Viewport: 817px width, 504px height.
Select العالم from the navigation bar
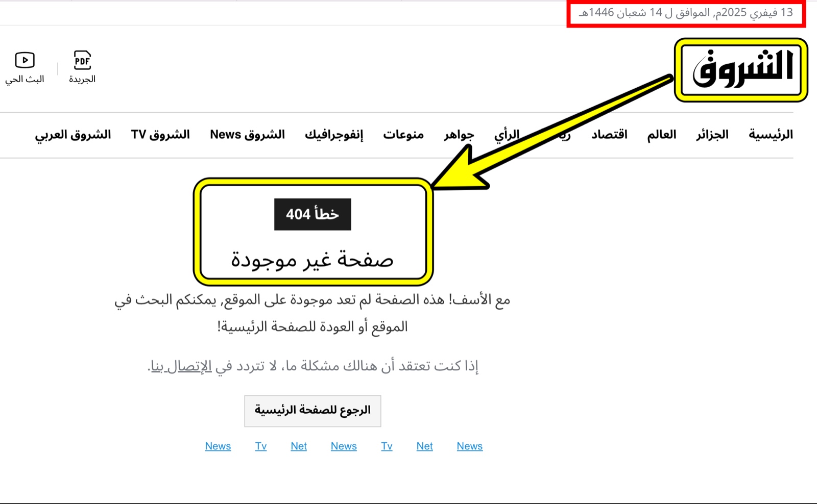(661, 135)
